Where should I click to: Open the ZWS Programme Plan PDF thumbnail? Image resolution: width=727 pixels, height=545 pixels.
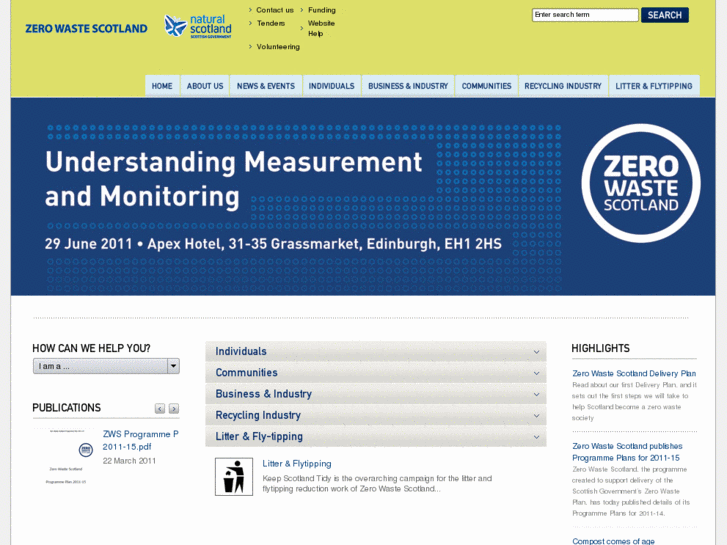(66, 456)
